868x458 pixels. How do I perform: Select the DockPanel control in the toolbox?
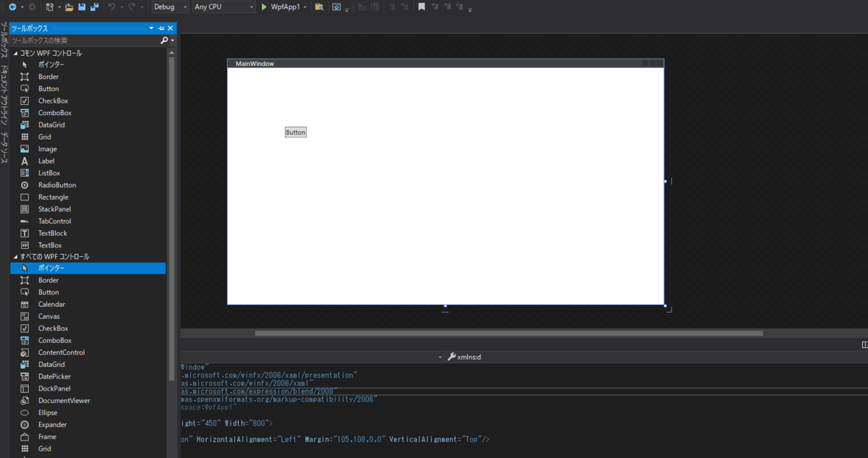click(88, 389)
